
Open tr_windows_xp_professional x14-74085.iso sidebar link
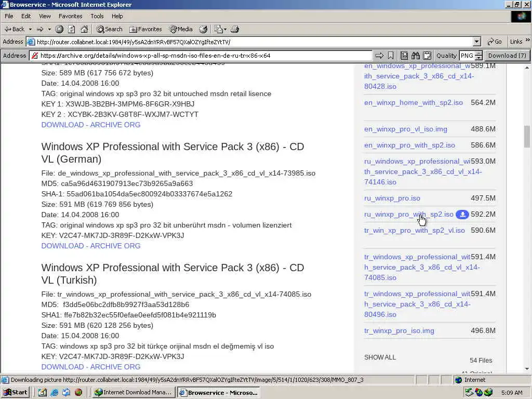422,268
